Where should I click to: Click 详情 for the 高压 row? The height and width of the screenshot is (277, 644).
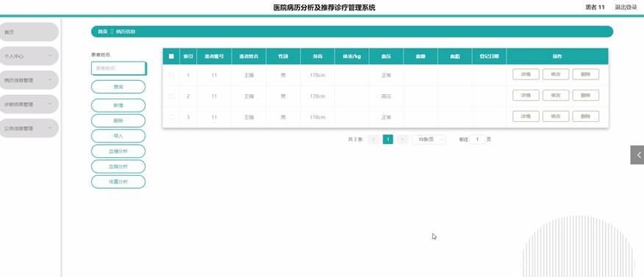coord(526,96)
